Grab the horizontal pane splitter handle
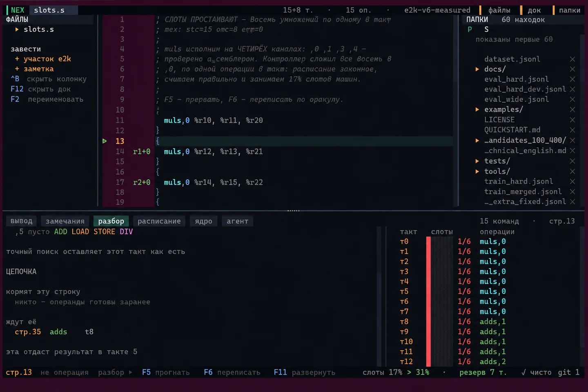 tap(294, 211)
